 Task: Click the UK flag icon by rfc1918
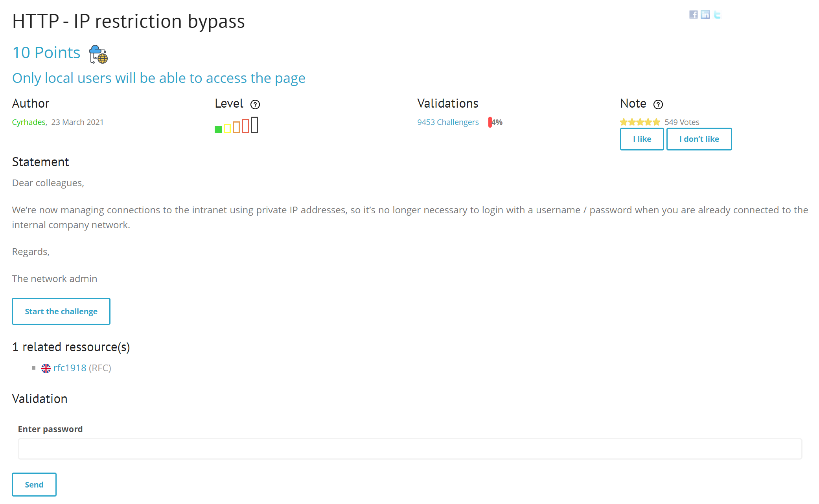[x=46, y=368]
